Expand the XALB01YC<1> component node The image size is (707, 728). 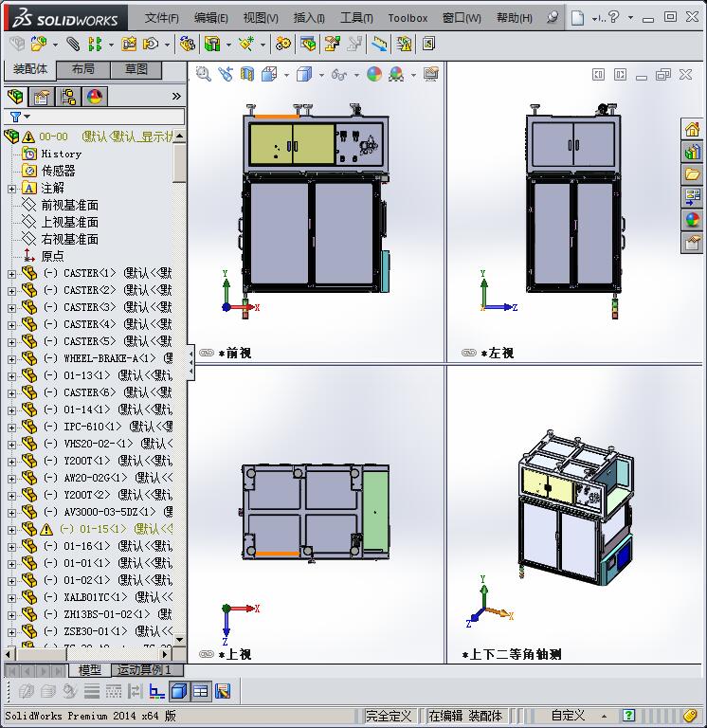[12, 598]
